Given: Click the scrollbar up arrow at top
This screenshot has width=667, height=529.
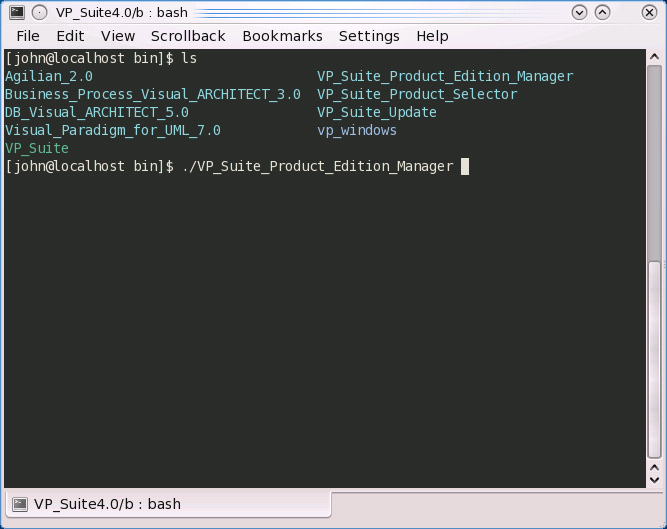Looking at the screenshot, I should coord(655,57).
